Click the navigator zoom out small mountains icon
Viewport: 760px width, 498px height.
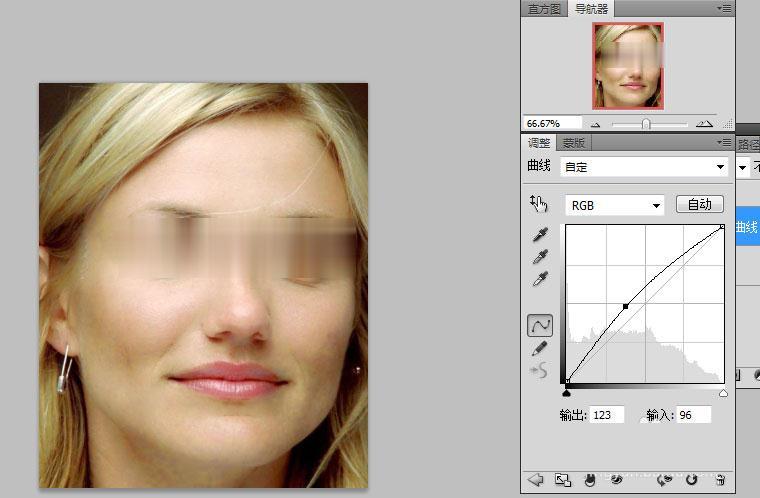596,125
